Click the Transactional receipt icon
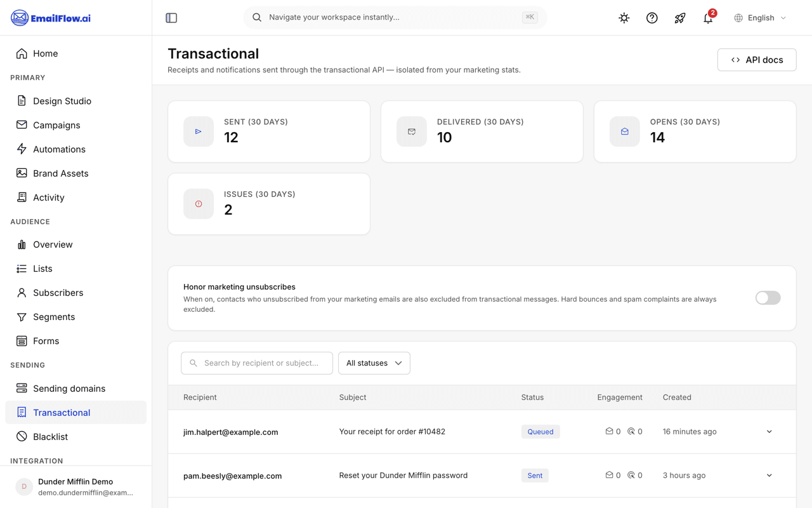 point(22,412)
